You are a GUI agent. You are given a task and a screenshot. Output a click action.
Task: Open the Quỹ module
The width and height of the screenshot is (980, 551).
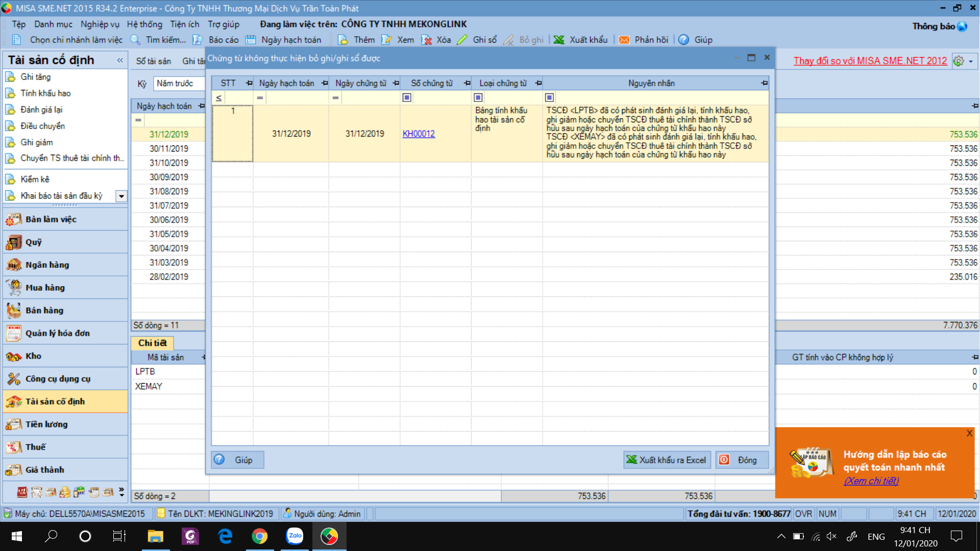coord(65,242)
